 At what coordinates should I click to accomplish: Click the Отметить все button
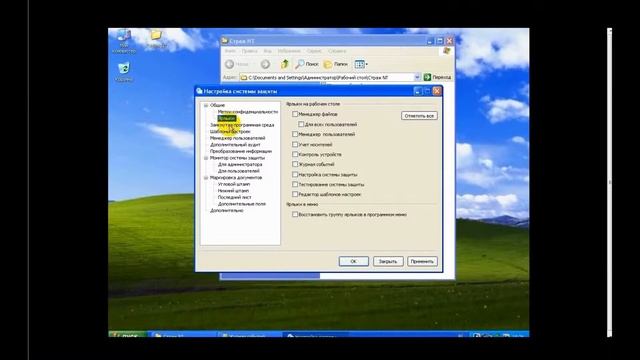point(419,116)
